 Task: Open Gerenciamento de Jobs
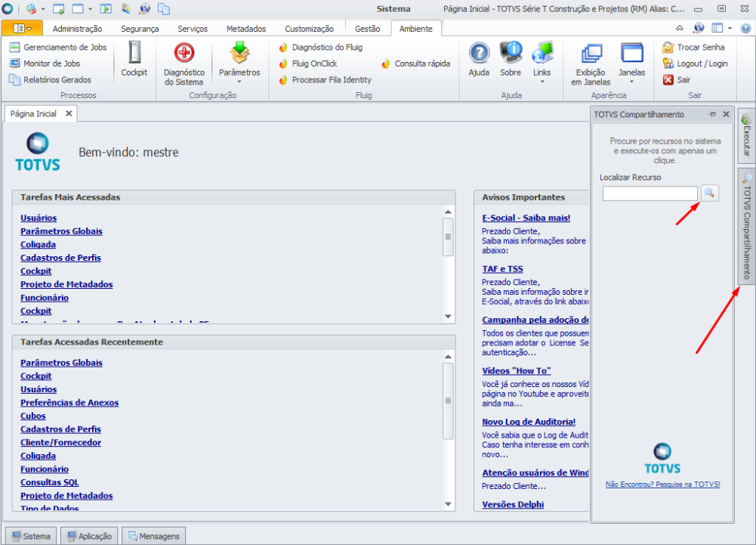coord(58,48)
